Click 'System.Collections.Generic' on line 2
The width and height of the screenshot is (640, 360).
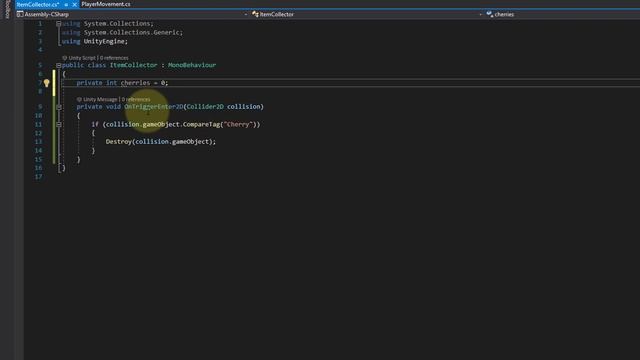(132, 33)
